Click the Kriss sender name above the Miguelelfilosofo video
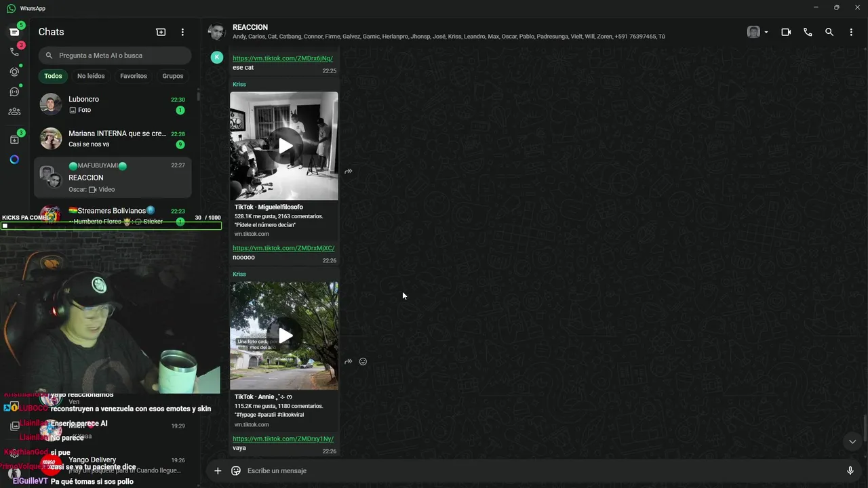 click(239, 84)
